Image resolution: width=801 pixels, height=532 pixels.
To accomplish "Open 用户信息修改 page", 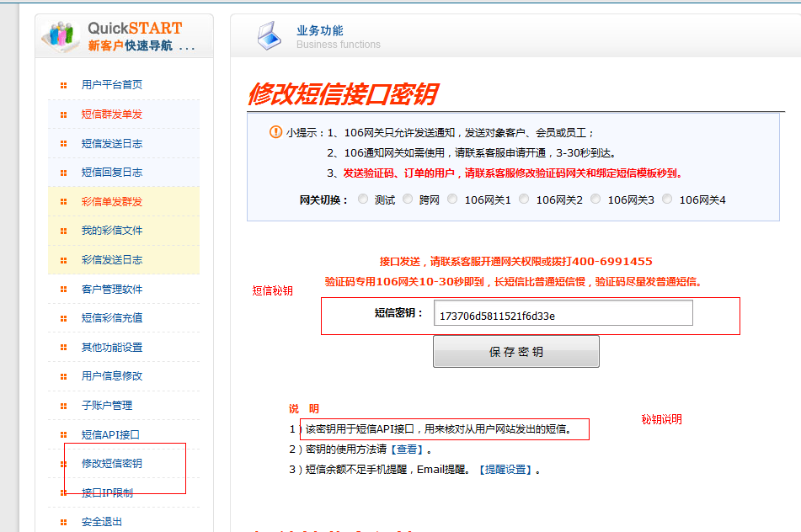I will coord(112,376).
